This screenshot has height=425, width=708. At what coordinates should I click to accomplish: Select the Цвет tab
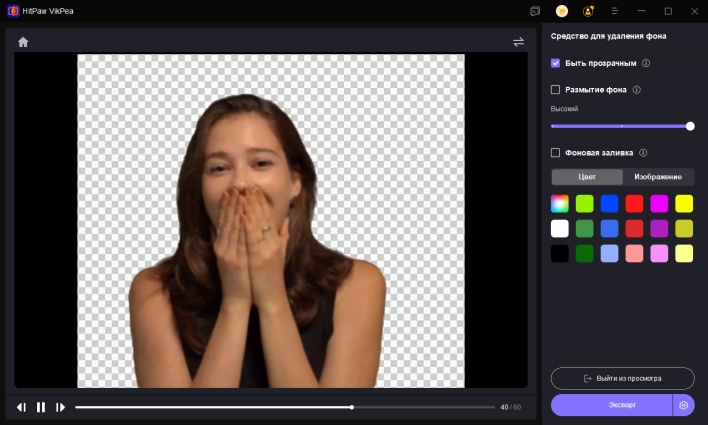tap(587, 177)
